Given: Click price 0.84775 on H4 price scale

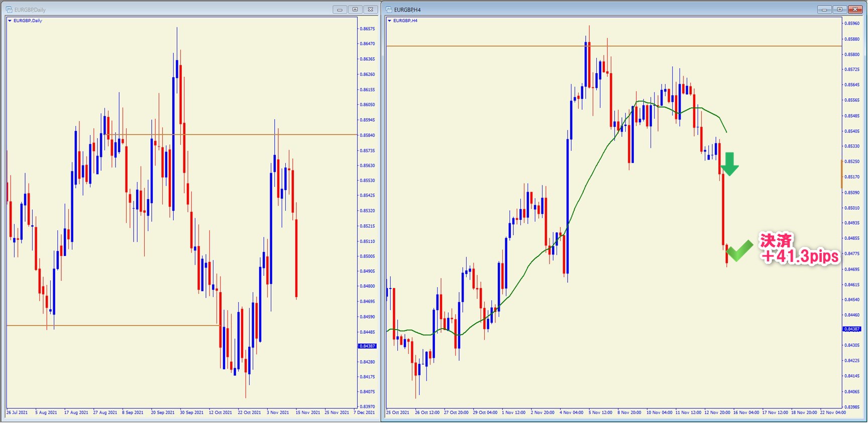Looking at the screenshot, I should point(852,254).
